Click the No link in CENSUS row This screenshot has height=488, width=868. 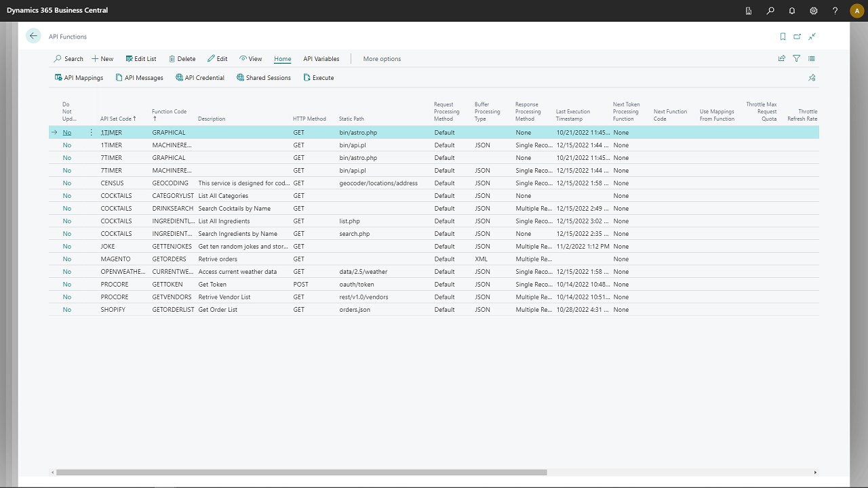click(67, 183)
